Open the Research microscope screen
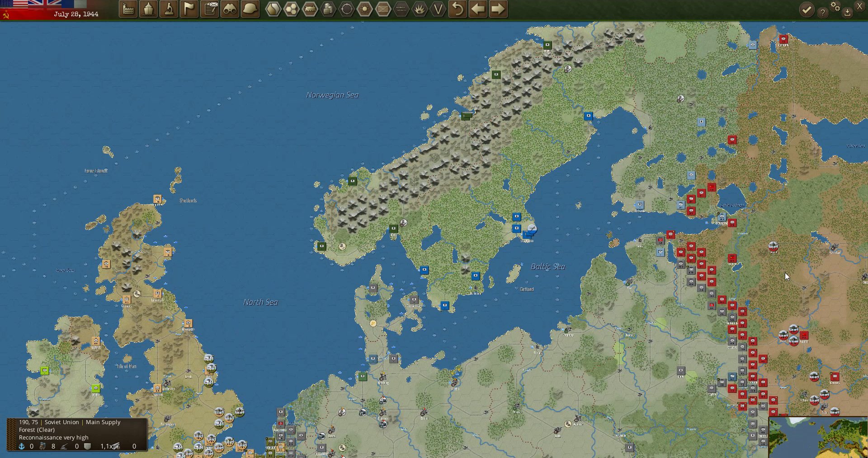 click(x=169, y=9)
